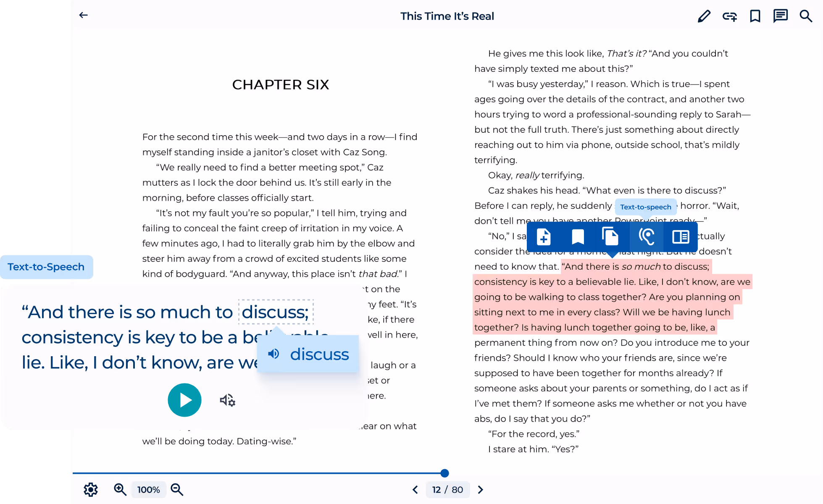Click the add link icon in header
This screenshot has height=504, width=823.
[730, 16]
